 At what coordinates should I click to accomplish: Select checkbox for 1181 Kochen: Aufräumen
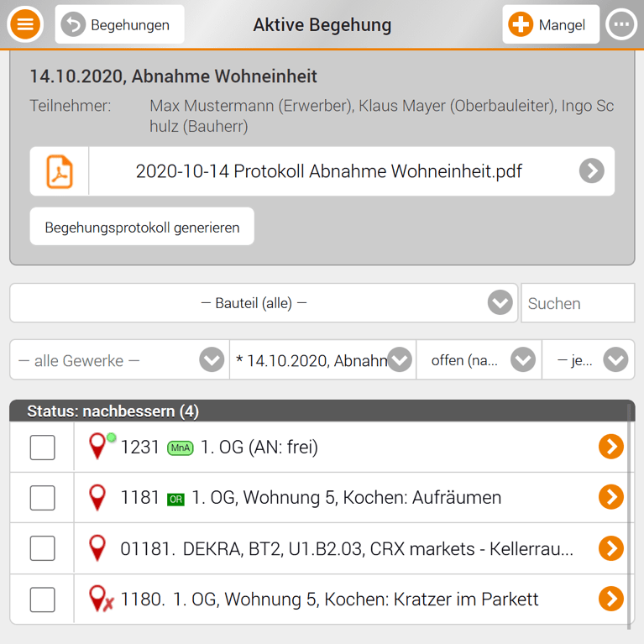click(42, 498)
